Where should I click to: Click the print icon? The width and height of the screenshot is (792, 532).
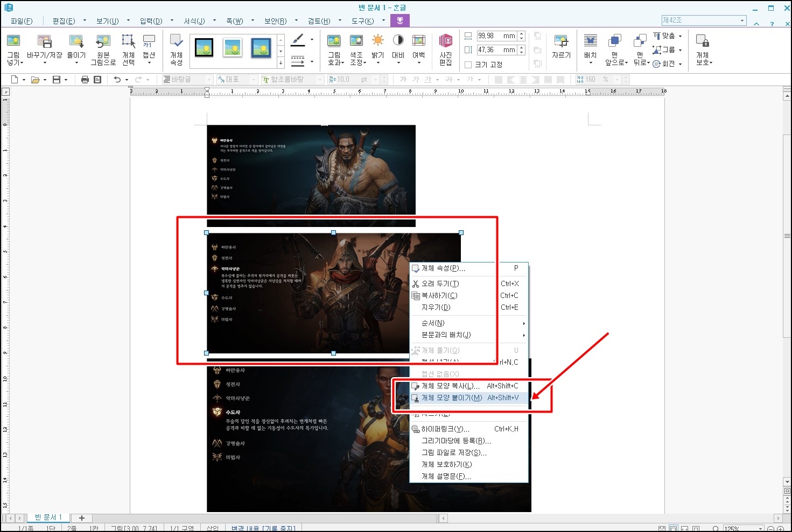[x=85, y=80]
